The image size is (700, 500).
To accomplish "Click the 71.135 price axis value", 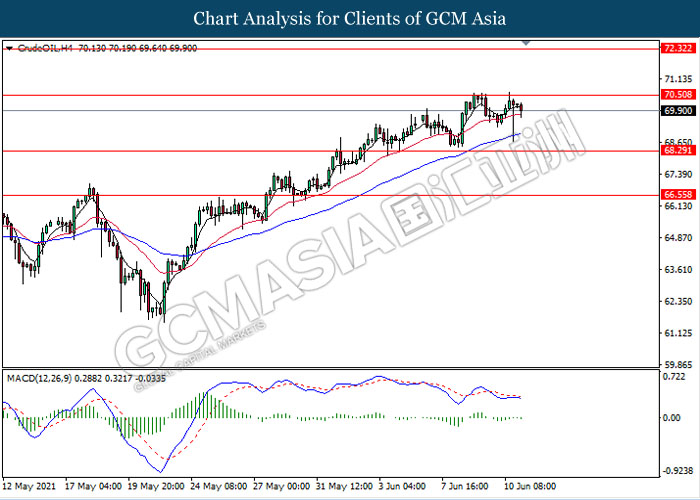I will click(x=678, y=79).
